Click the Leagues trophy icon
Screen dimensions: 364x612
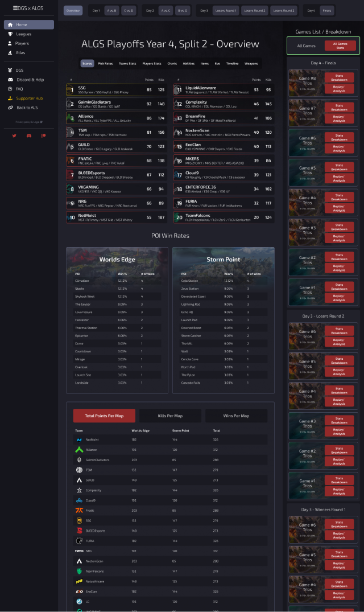tap(10, 34)
